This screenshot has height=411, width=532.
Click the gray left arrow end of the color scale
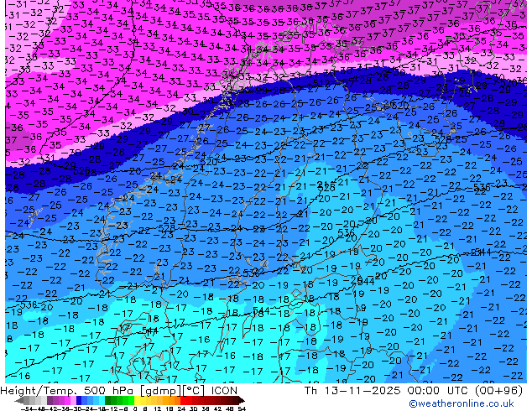(19, 400)
